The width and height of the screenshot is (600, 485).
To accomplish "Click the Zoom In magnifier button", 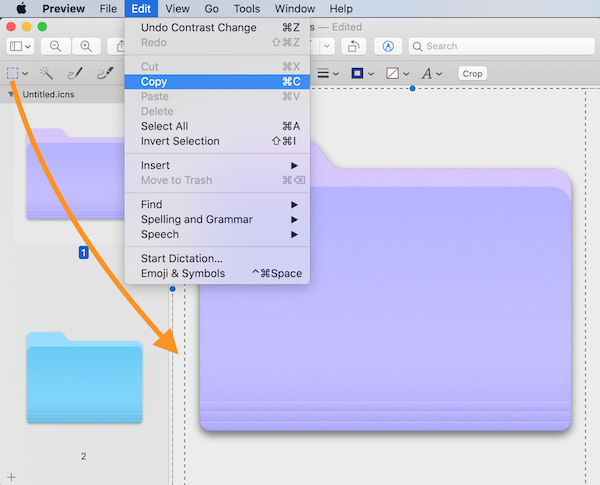I will tap(86, 46).
